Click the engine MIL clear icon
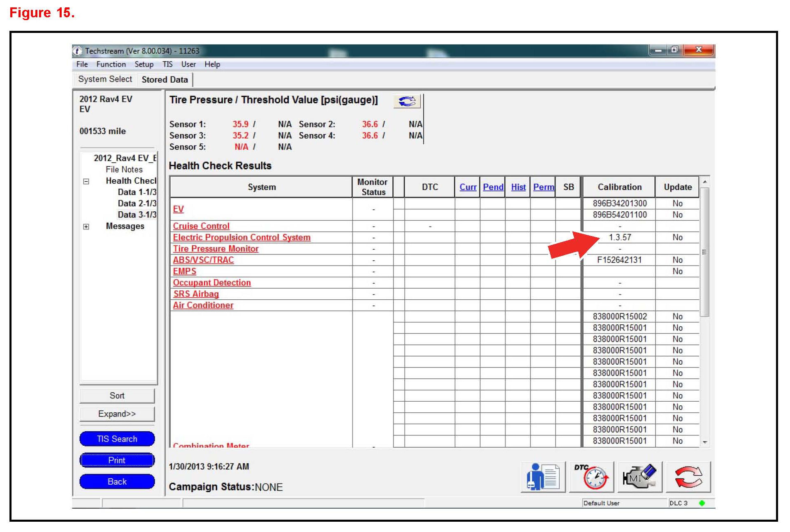The height and width of the screenshot is (532, 790). click(x=639, y=477)
